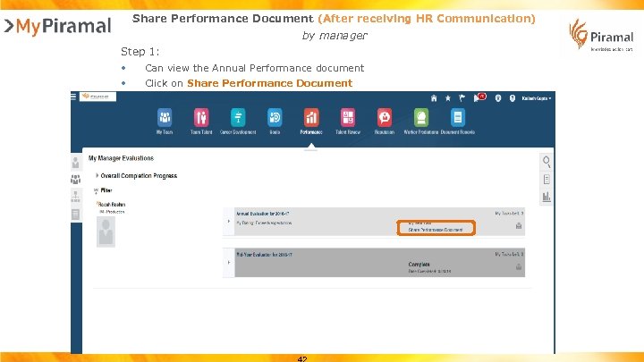The width and height of the screenshot is (644, 362).
Task: Open the Team Talent icon
Action: point(201,118)
